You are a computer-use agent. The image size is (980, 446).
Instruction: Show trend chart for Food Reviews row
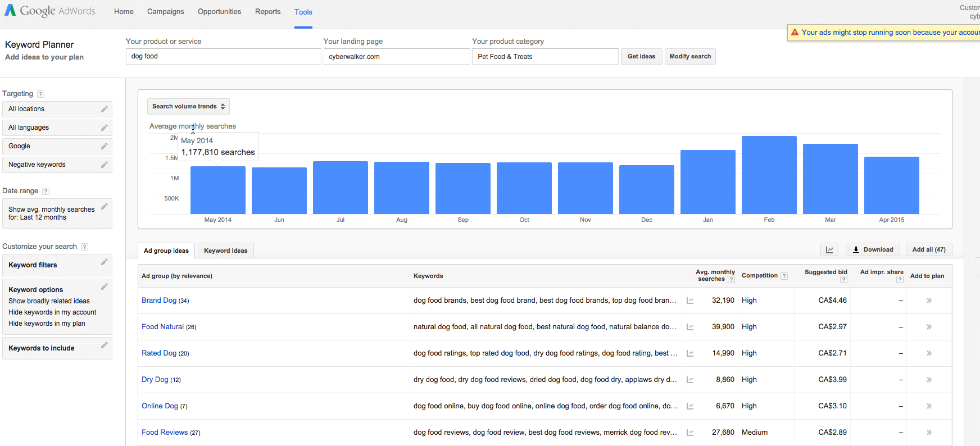(x=690, y=433)
